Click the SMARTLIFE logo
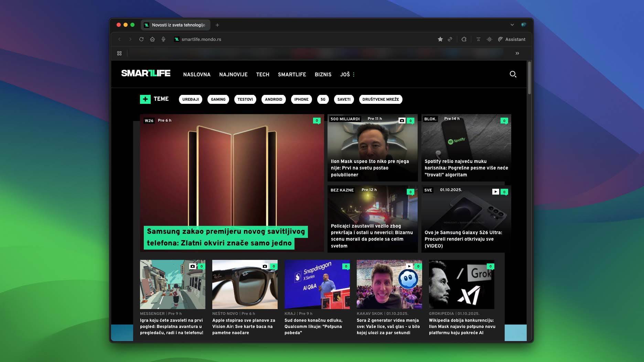 146,73
